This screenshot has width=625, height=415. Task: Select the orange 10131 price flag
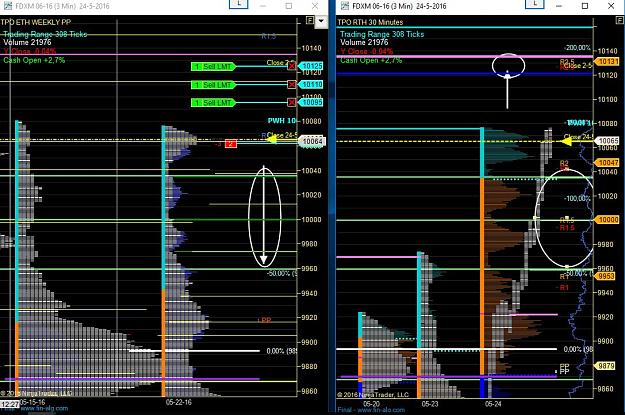coord(607,62)
